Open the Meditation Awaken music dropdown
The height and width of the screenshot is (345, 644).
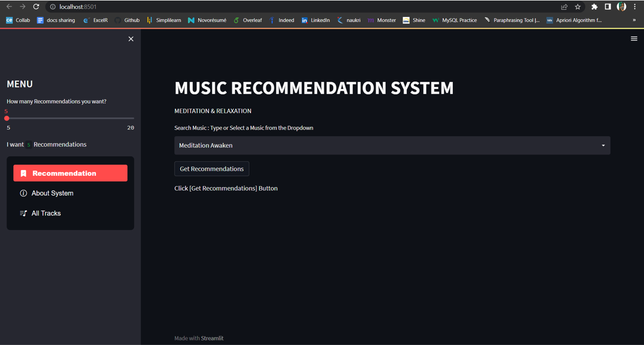click(602, 145)
